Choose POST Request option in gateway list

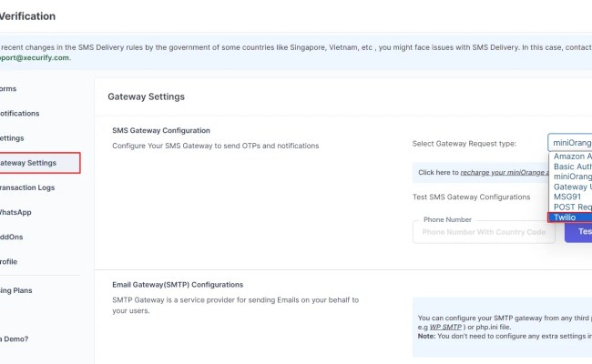coord(570,207)
